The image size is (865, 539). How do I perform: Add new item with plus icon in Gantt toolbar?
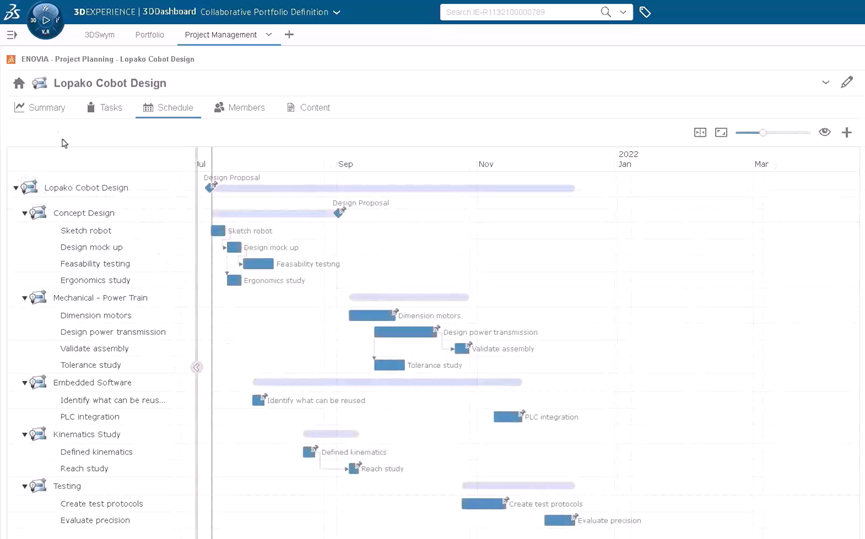[x=846, y=132]
